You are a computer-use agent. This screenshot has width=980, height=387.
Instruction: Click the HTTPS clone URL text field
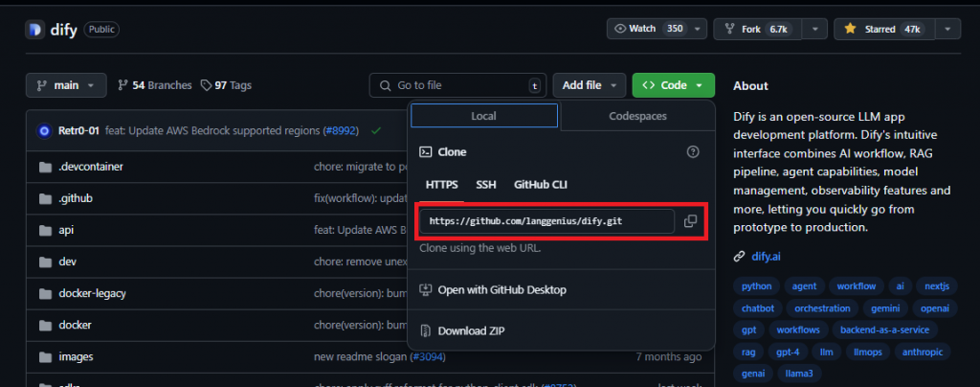[546, 221]
